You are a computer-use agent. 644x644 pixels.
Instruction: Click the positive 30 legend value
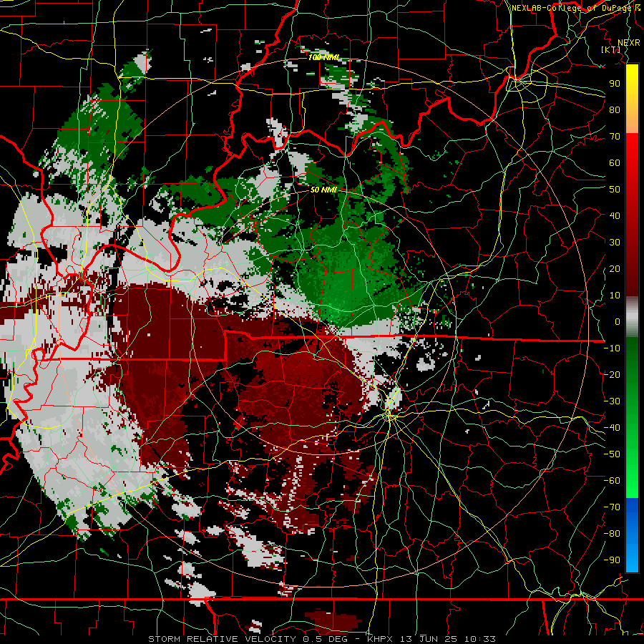coord(615,243)
